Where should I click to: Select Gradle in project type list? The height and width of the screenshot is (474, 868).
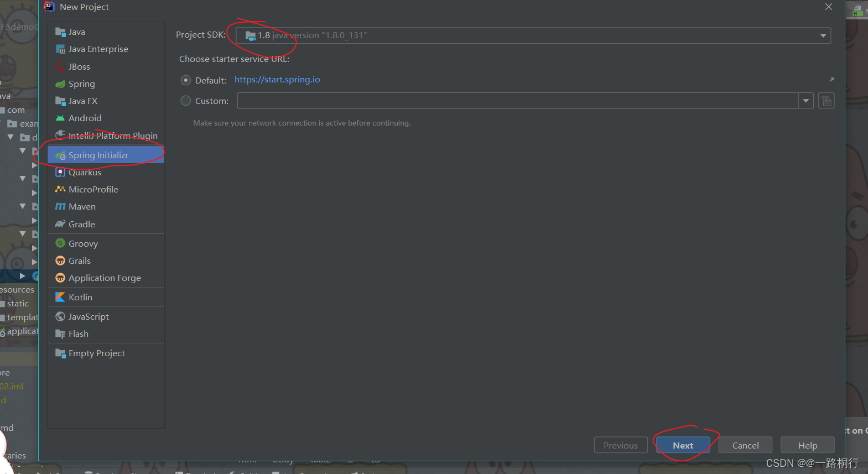point(106,224)
